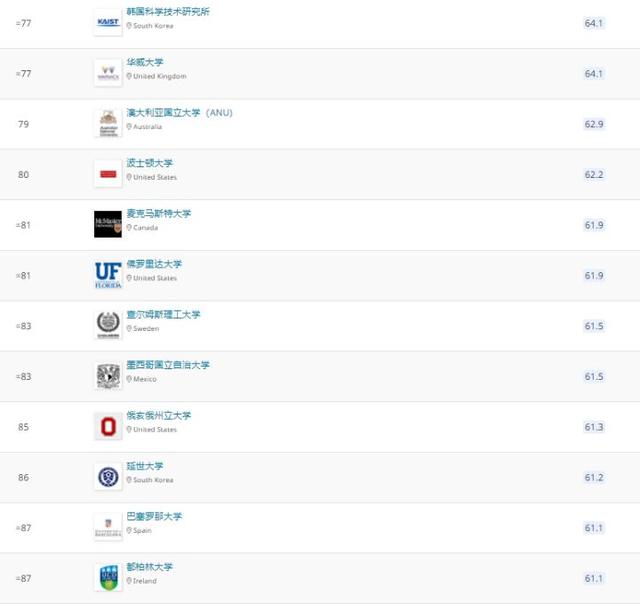
Task: Open the Australian National University crest
Action: pyautogui.click(x=108, y=123)
